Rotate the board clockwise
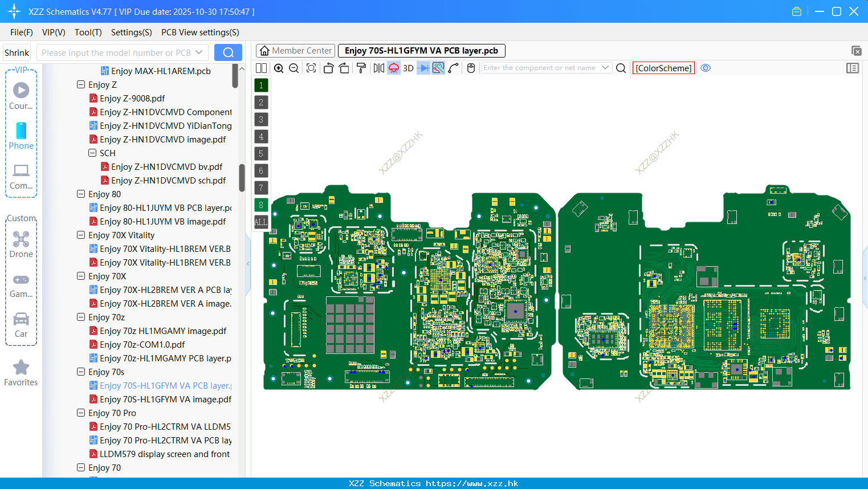This screenshot has width=868, height=489. [344, 68]
